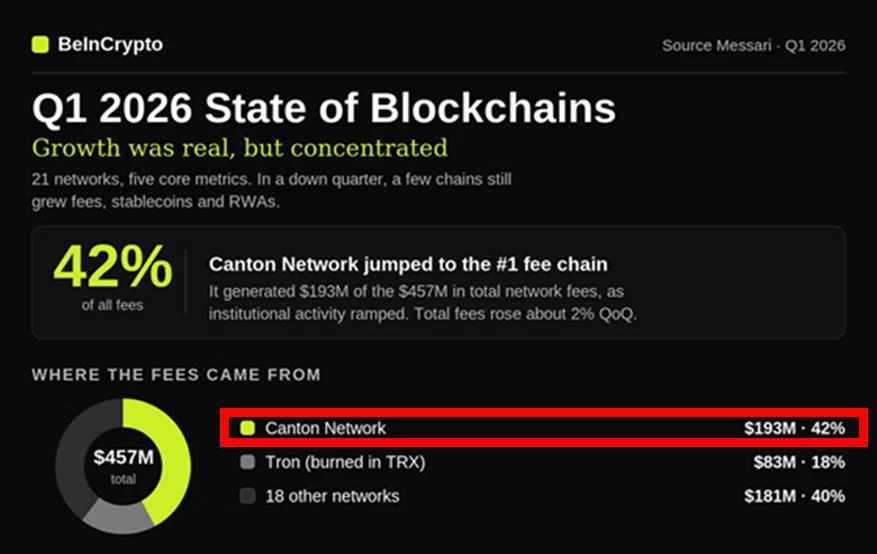Click the $181M · 40% value

[x=794, y=496]
